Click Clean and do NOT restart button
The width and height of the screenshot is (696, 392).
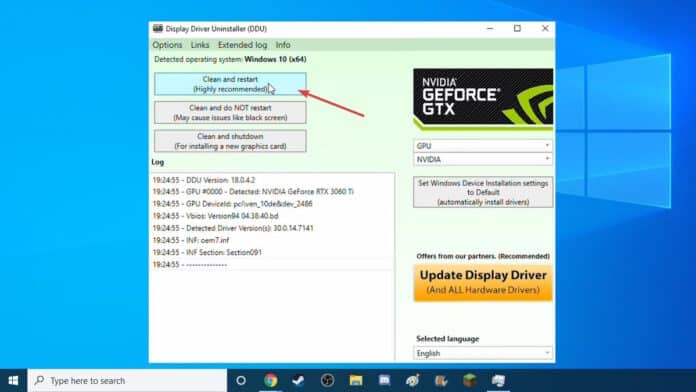tap(230, 112)
